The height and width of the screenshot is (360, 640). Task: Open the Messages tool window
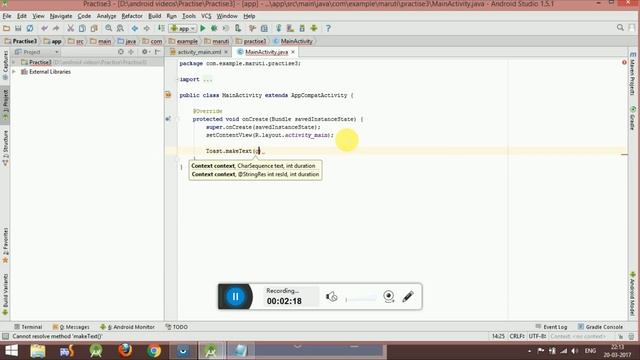71,327
